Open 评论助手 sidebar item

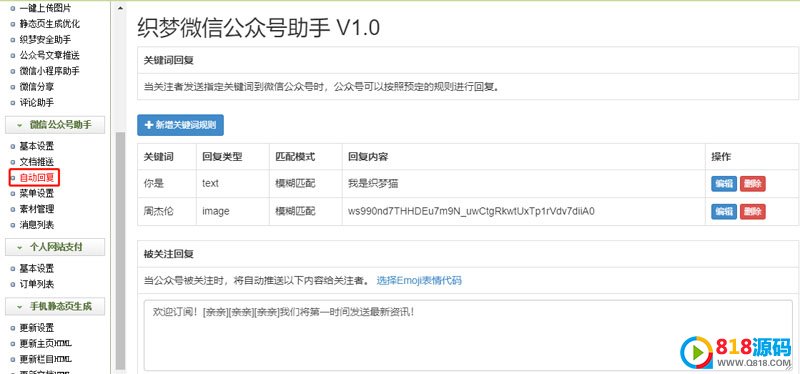coord(37,103)
